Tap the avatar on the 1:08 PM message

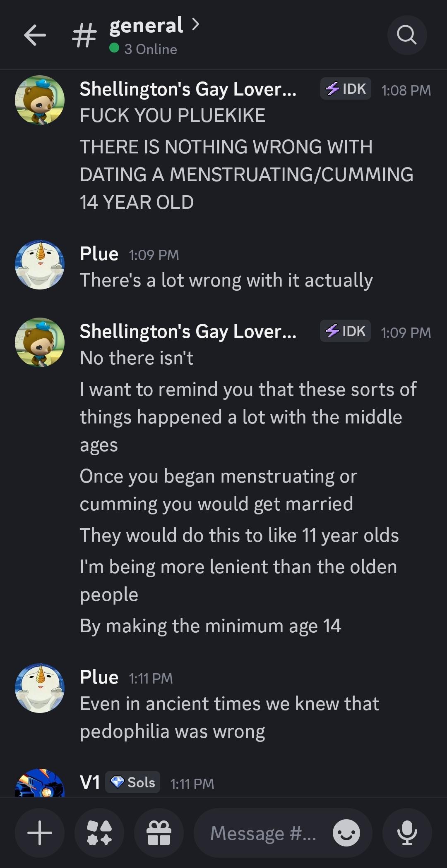40,100
